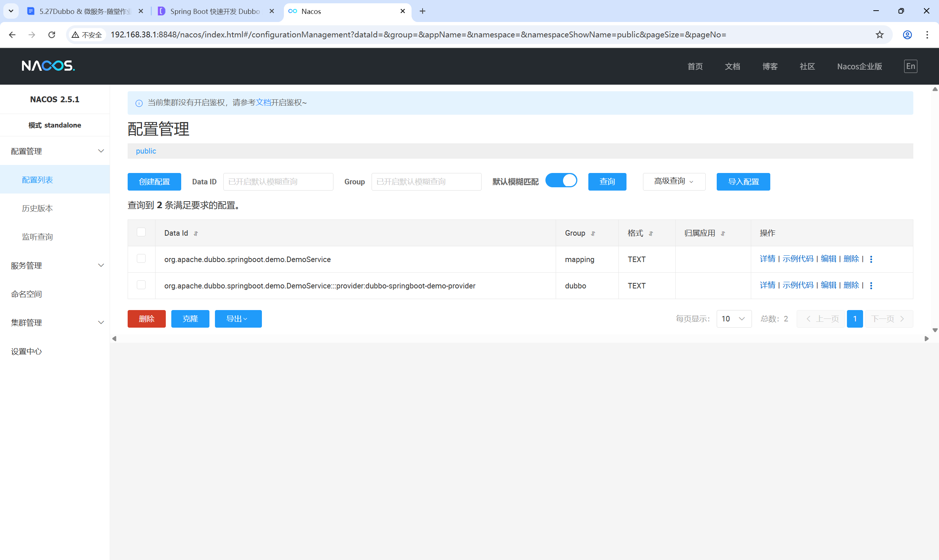Viewport: 939px width, 560px height.
Task: Open Nacos企业版 in the top navigation
Action: [859, 66]
